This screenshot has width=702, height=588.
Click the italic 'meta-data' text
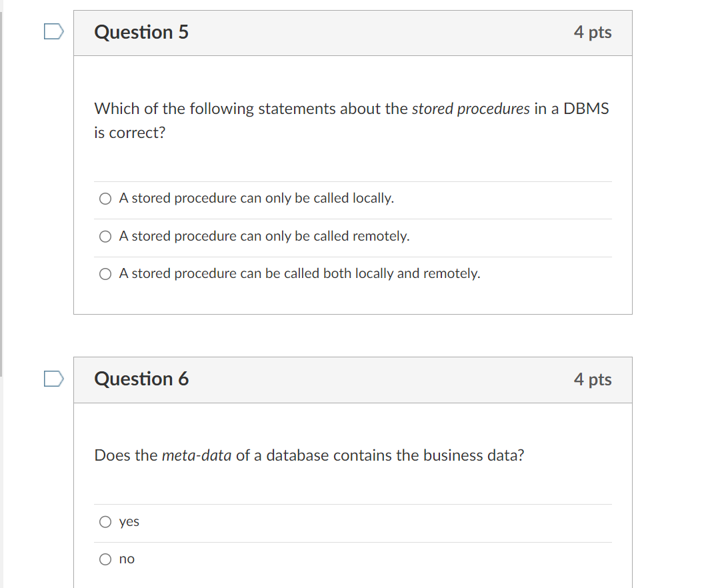click(x=197, y=456)
